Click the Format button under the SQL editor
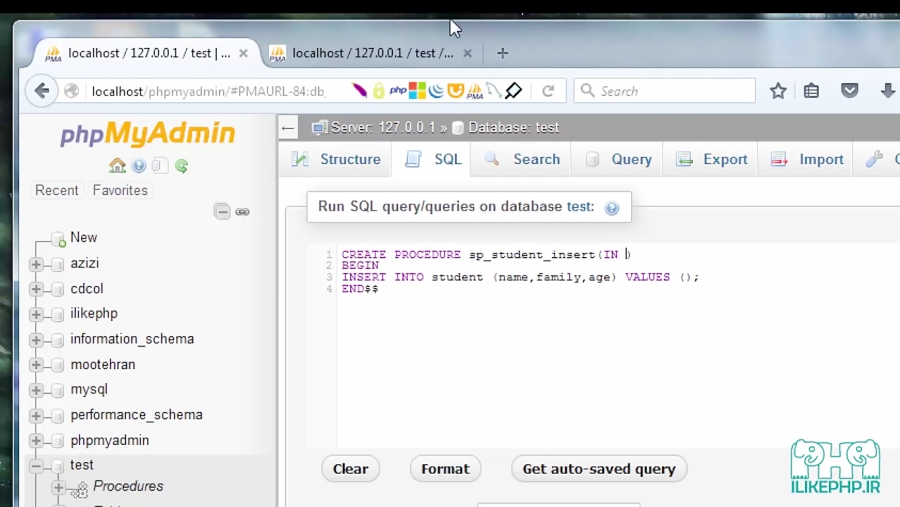Screen dimensions: 900x507 [445, 468]
